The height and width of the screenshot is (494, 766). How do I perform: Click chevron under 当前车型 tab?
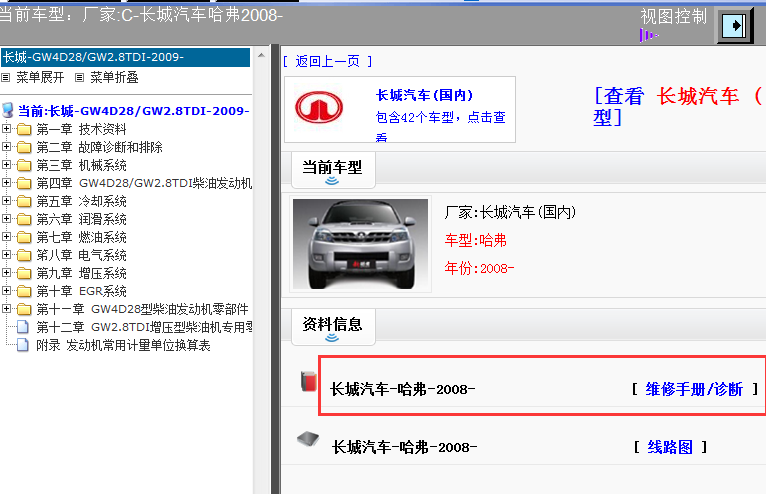332,181
